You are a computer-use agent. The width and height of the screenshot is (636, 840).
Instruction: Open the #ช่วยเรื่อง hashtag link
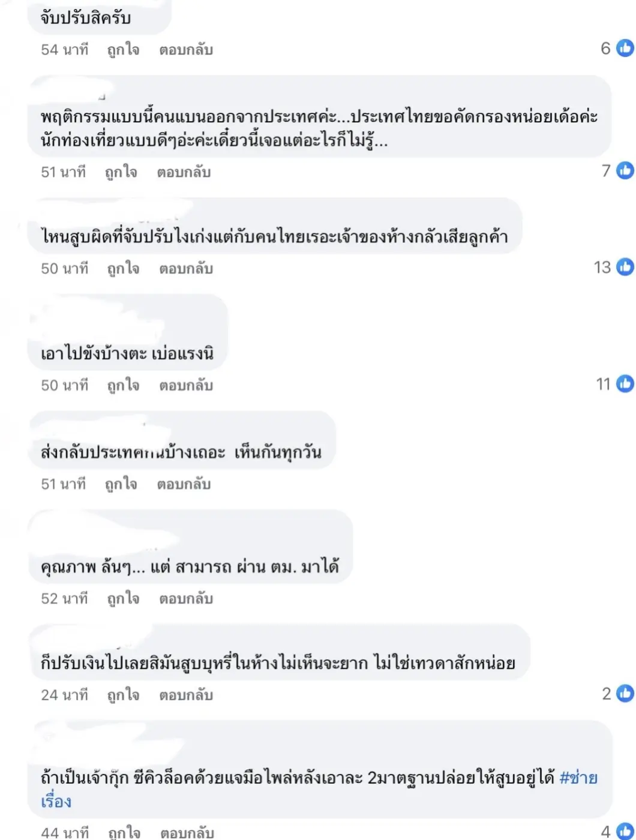pyautogui.click(x=578, y=778)
